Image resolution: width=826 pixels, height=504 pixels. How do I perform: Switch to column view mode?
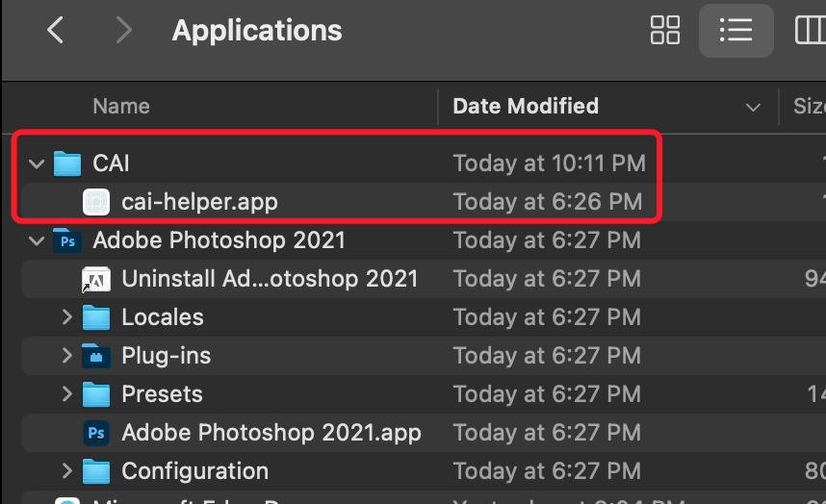point(809,31)
